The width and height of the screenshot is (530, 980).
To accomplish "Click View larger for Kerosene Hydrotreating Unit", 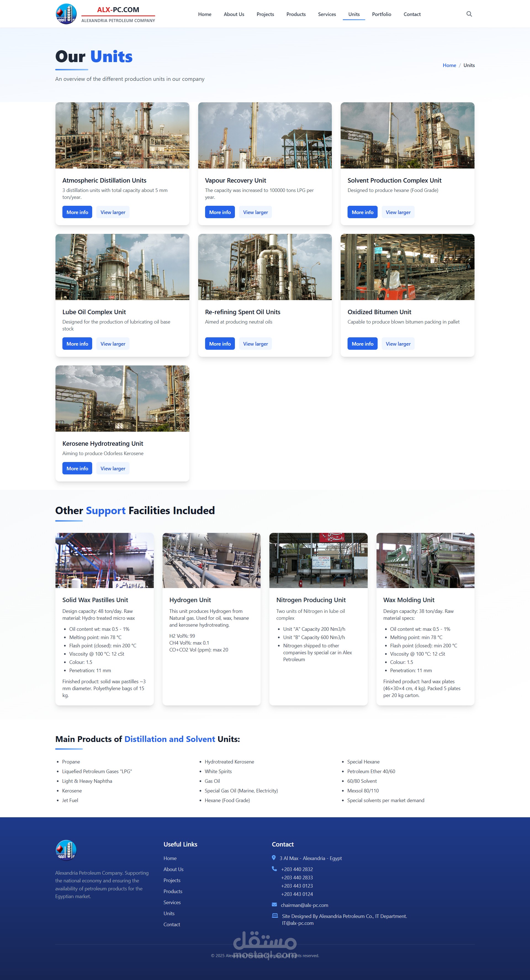I will 113,468.
